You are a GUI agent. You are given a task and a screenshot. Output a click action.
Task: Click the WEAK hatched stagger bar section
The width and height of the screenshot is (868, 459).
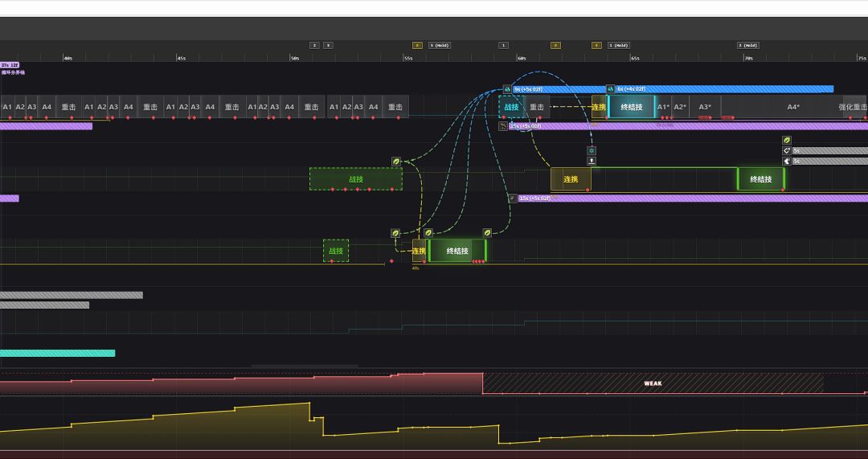coord(653,383)
